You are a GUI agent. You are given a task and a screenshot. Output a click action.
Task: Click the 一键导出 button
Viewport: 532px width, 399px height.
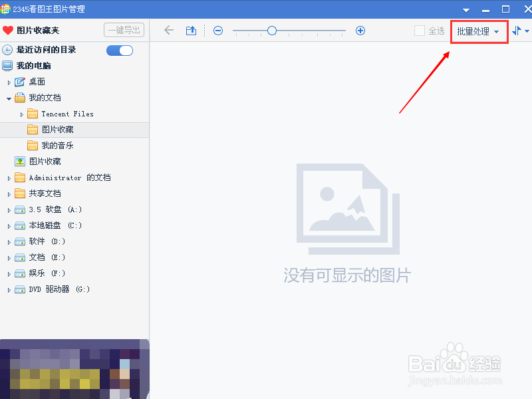(124, 30)
